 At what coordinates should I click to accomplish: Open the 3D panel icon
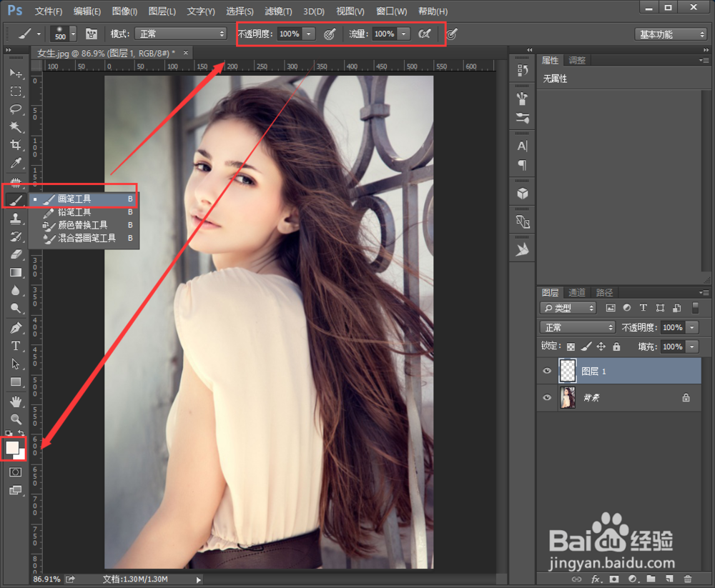click(523, 194)
